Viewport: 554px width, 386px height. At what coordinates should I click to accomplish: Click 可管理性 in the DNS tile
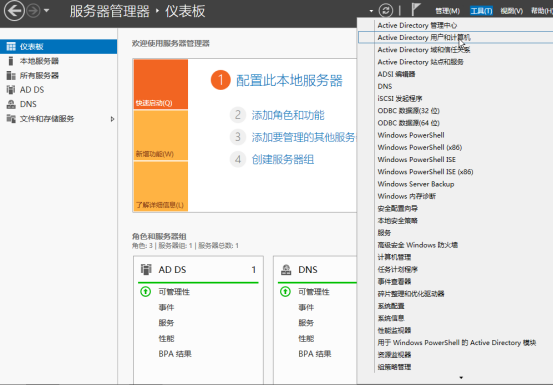point(314,292)
